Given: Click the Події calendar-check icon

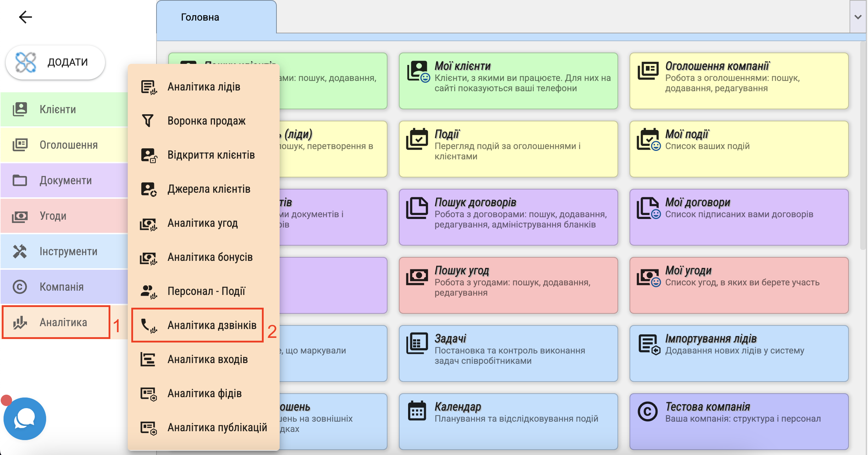Looking at the screenshot, I should pyautogui.click(x=417, y=139).
